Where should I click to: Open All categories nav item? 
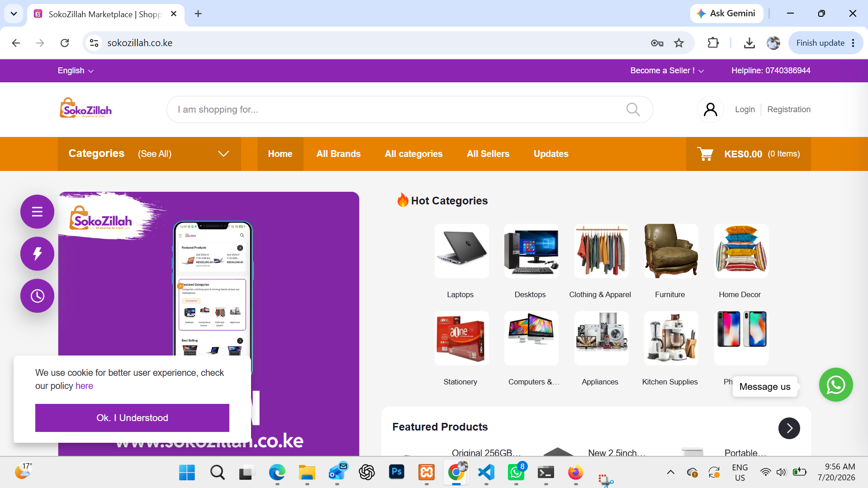(413, 154)
